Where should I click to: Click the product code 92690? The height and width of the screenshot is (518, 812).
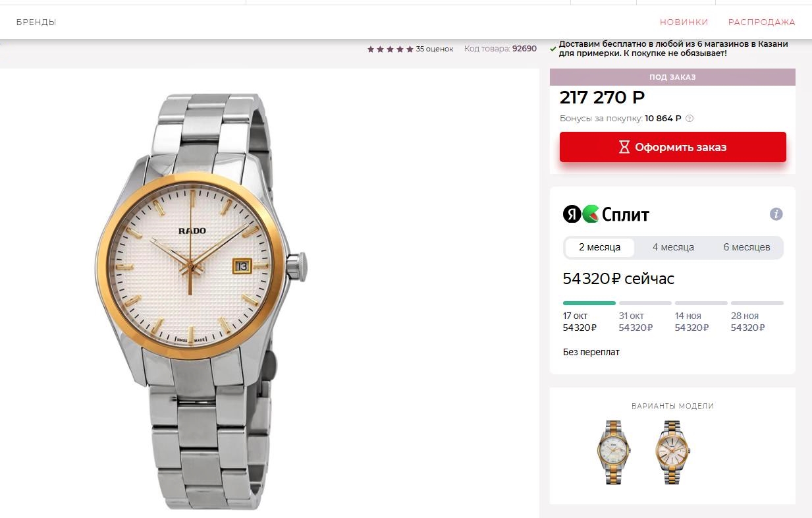tap(524, 49)
